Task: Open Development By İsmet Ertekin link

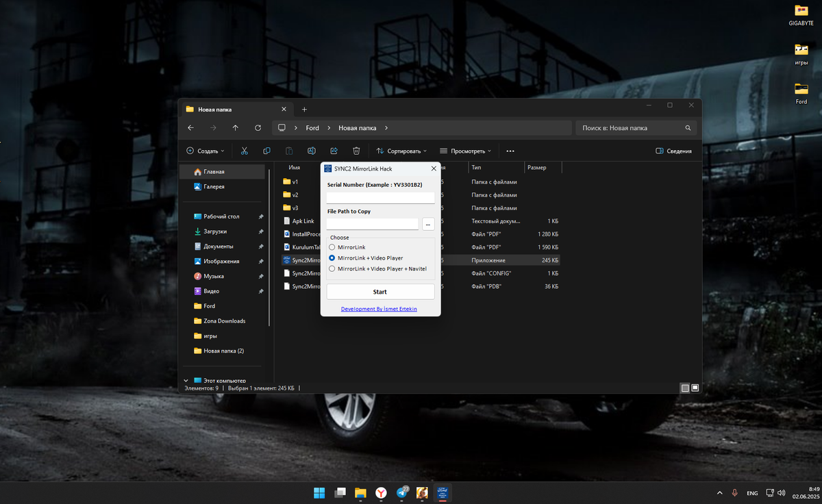Action: (379, 309)
